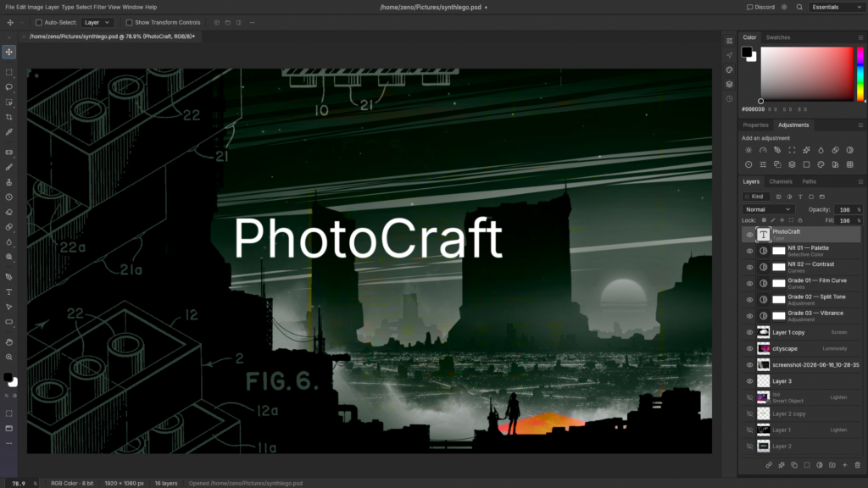The width and height of the screenshot is (868, 488).
Task: Hide the cityscape layer
Action: click(x=749, y=348)
